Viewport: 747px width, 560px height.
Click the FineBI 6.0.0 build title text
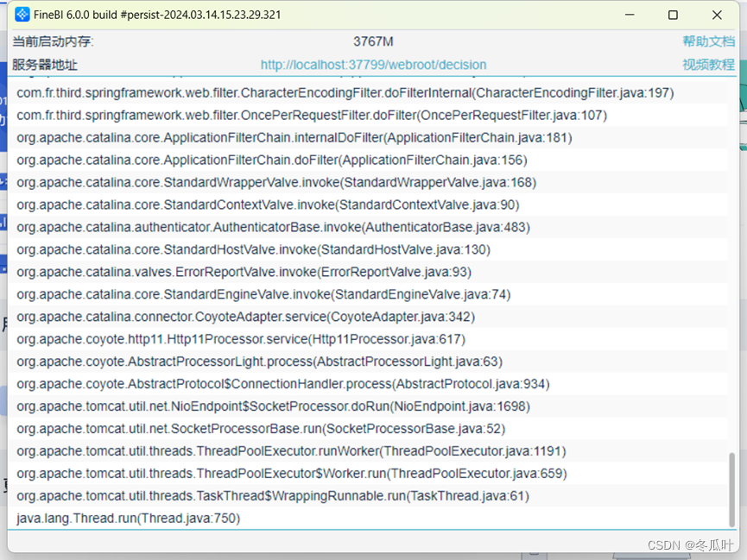pyautogui.click(x=157, y=15)
